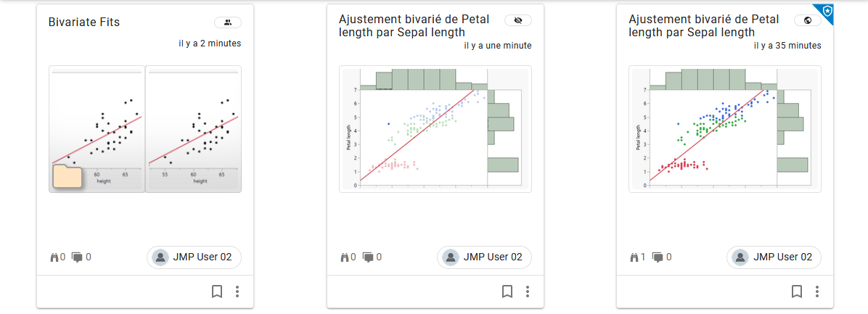Click the comments icon on Bivariate Fits card
Viewport: 868px width, 314px height.
78,257
